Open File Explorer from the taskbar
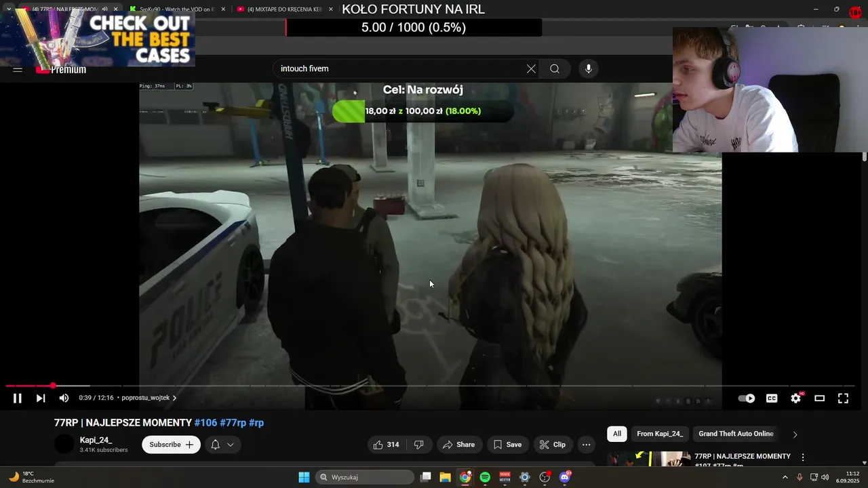This screenshot has height=488, width=868. 445,477
